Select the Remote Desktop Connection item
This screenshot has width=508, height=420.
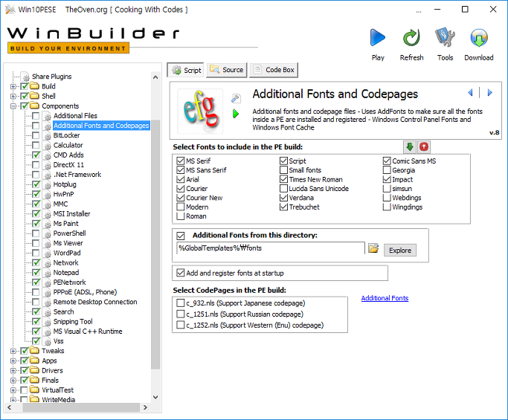tap(95, 302)
